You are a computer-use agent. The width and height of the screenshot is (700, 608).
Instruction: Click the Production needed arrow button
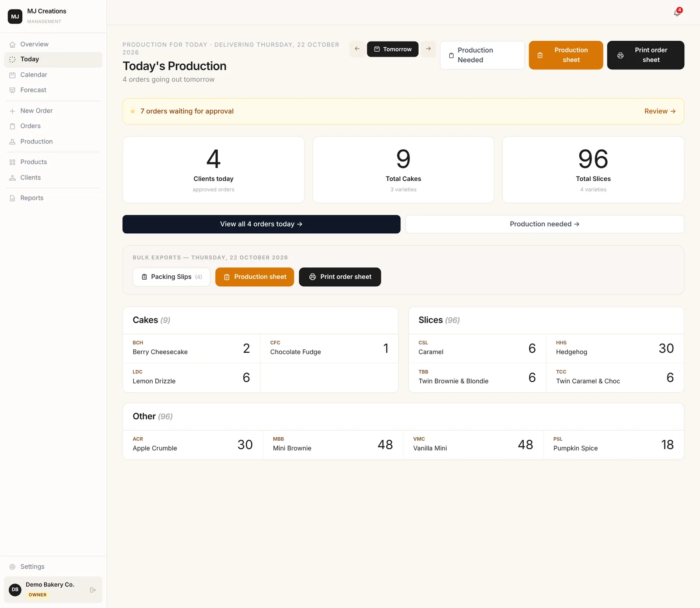coord(545,224)
